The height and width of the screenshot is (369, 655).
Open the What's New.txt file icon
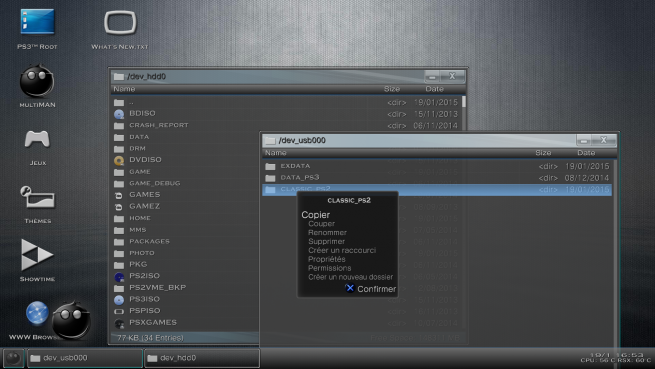click(120, 23)
